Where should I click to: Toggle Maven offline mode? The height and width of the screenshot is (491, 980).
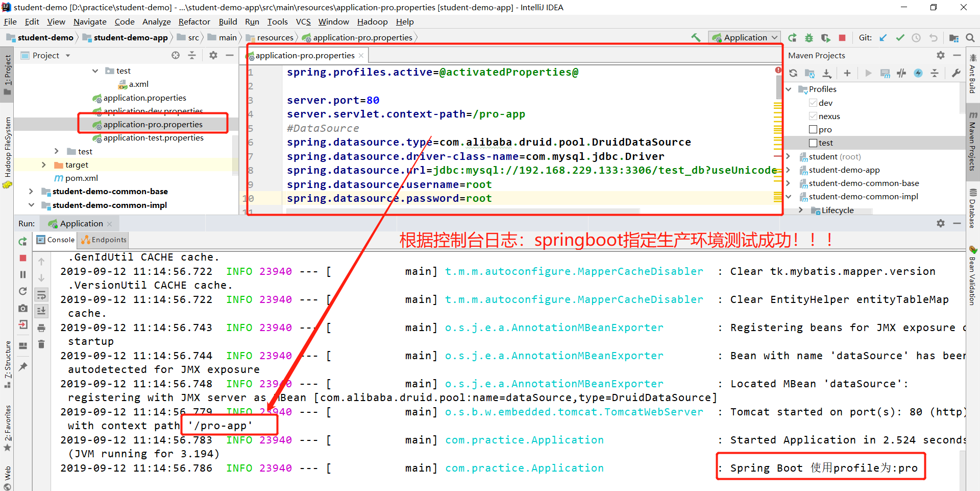pos(902,73)
